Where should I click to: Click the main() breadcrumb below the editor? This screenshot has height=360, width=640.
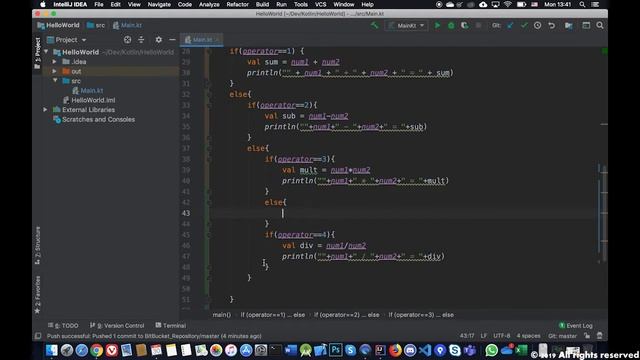(222, 315)
